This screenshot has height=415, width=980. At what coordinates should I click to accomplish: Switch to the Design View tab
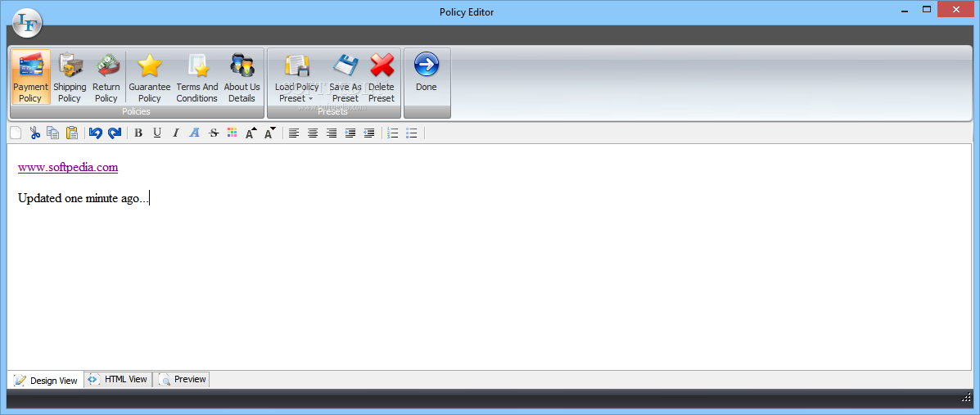[x=46, y=380]
